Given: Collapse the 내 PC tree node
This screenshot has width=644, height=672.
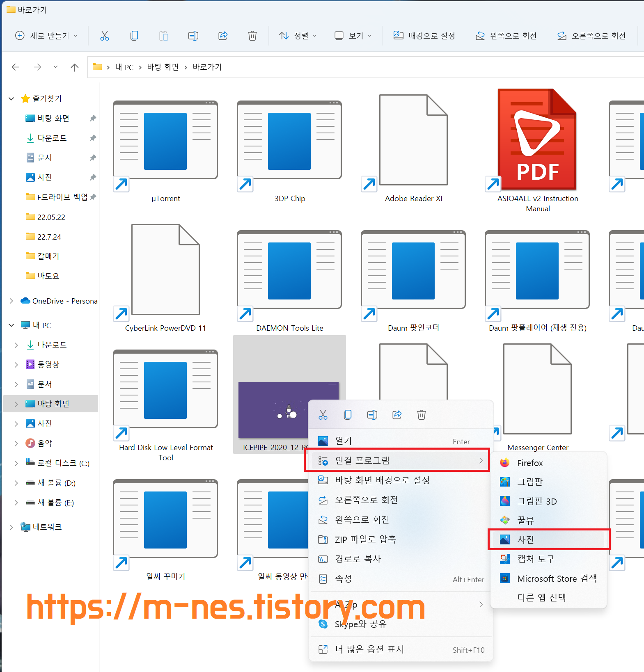Looking at the screenshot, I should (11, 325).
